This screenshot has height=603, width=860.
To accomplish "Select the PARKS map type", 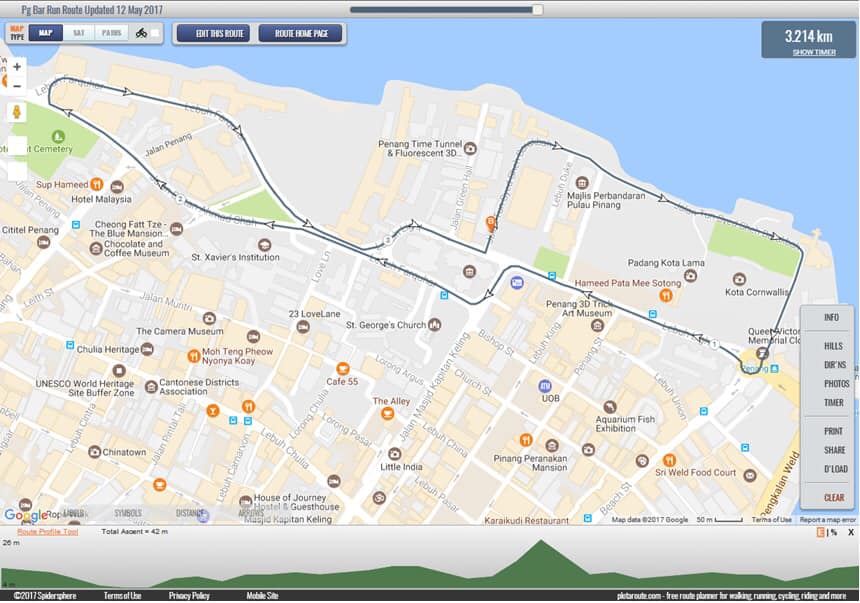I will click(111, 33).
